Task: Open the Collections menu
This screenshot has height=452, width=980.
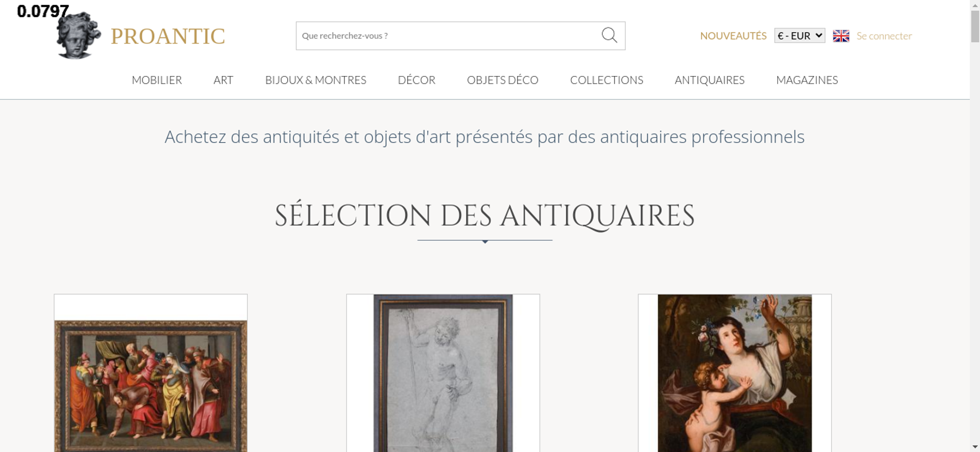Action: coord(607,80)
